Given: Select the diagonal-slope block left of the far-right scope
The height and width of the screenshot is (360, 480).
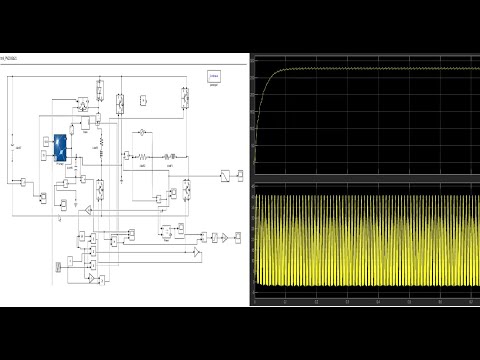Looking at the screenshot, I should (225, 176).
